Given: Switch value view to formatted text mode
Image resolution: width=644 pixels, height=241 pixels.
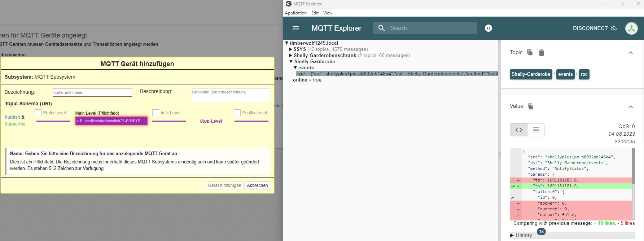Looking at the screenshot, I should 536,130.
